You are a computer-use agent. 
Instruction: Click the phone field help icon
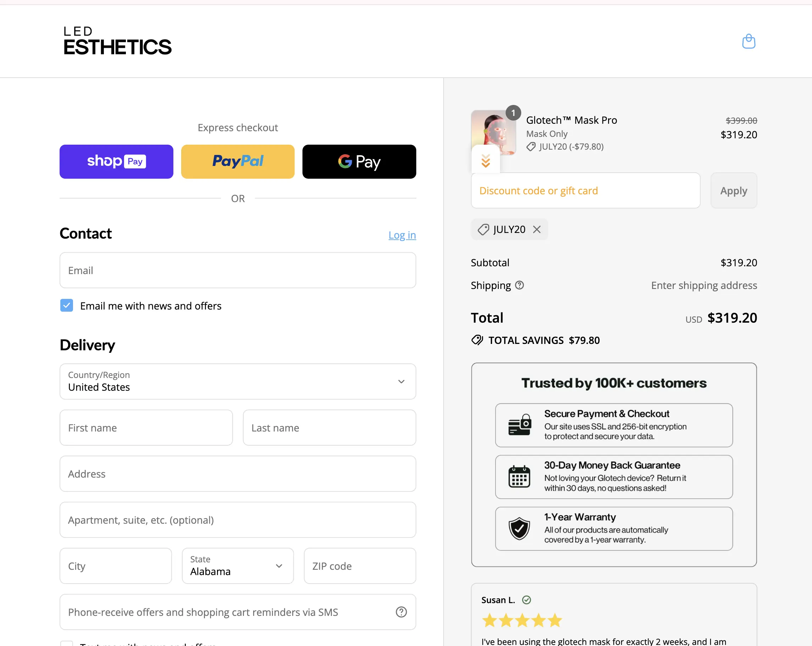[401, 612]
